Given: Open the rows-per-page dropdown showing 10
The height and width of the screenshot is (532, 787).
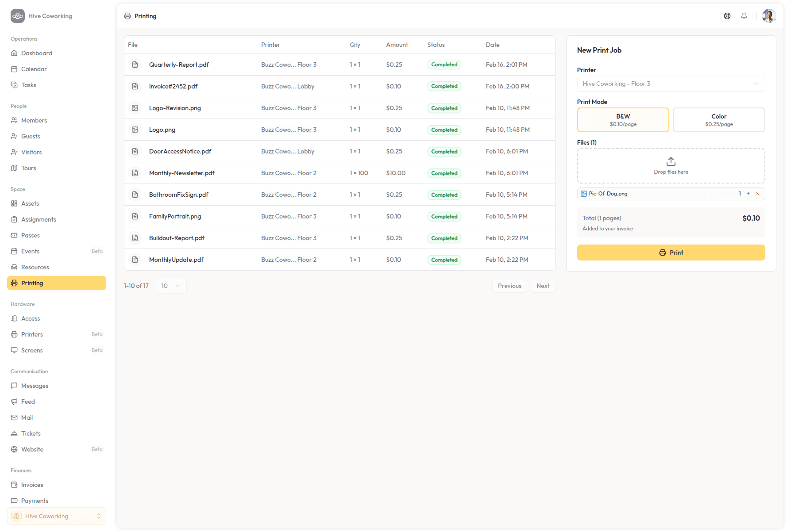Looking at the screenshot, I should (171, 286).
